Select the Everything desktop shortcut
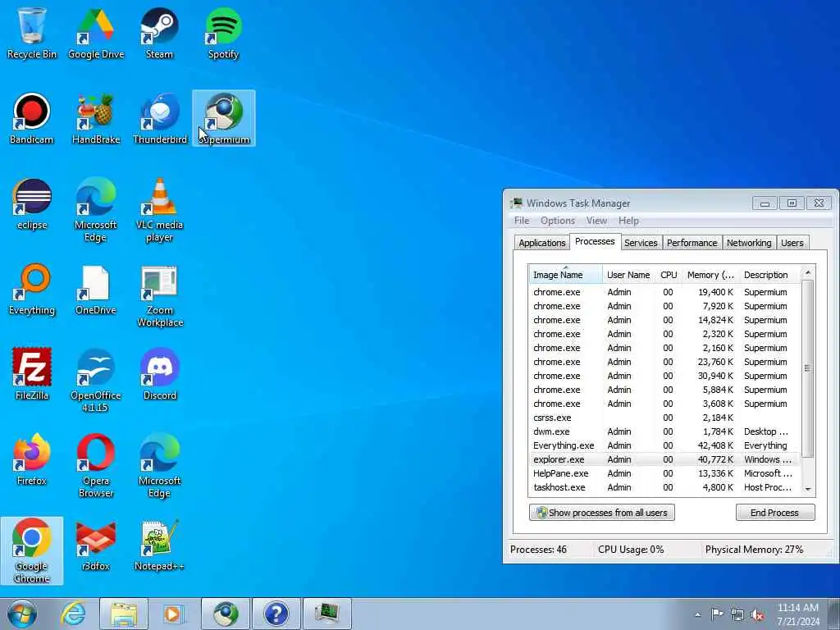Viewport: 840px width, 630px height. pos(32,290)
